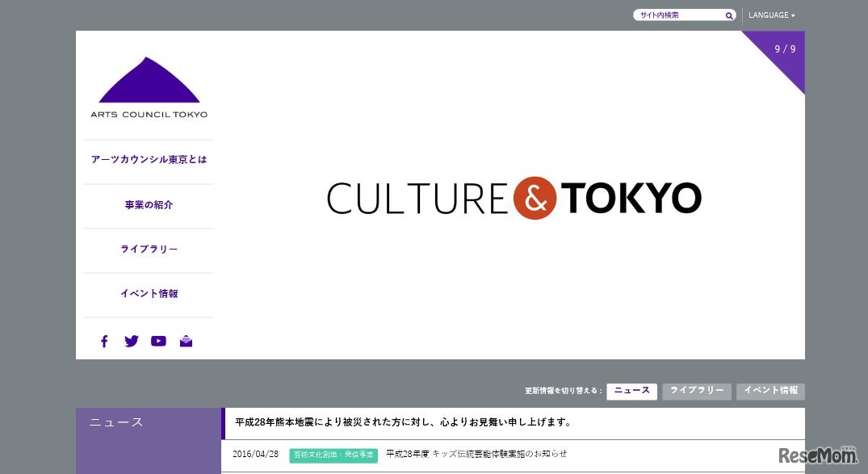Click the 芸術文化創造・発信事業 category badge
This screenshot has height=474, width=868.
pos(333,455)
